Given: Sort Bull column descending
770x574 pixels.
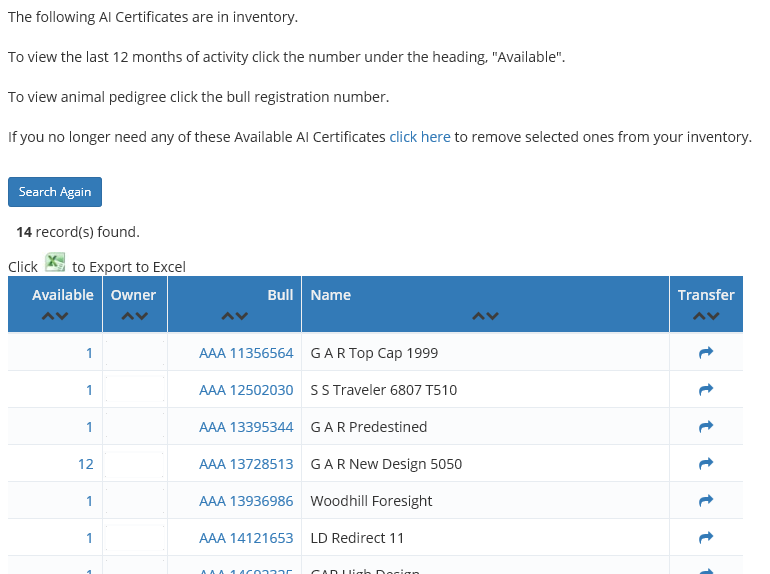Looking at the screenshot, I should [x=242, y=316].
